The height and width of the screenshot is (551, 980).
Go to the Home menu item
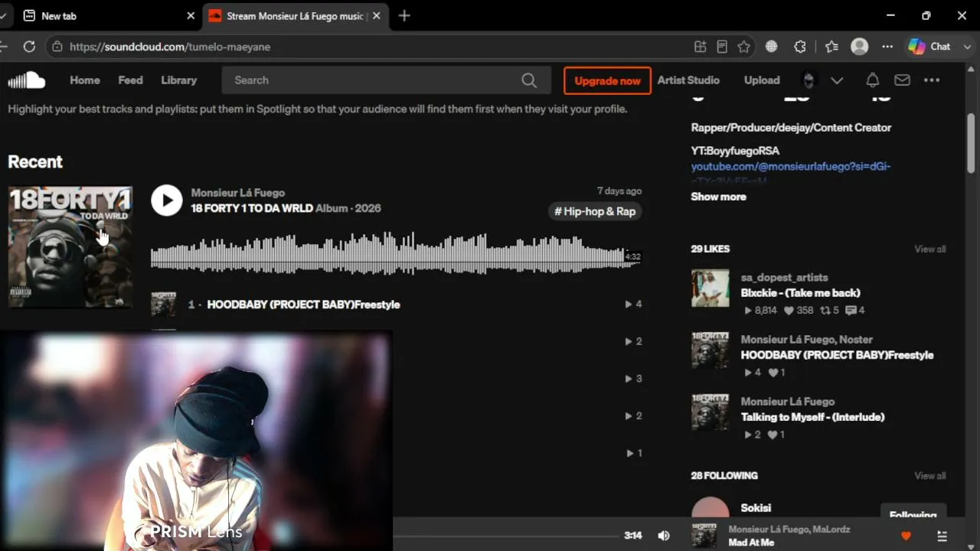(85, 80)
